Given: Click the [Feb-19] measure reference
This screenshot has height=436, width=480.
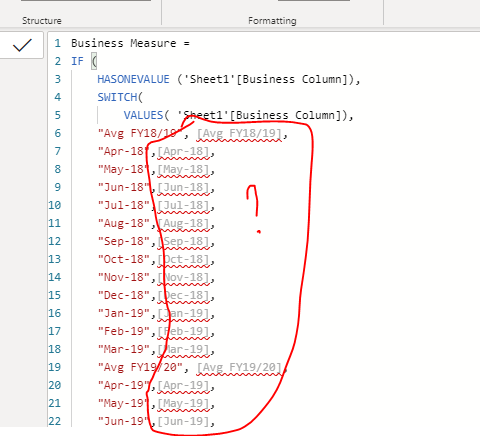Looking at the screenshot, I should [x=183, y=331].
